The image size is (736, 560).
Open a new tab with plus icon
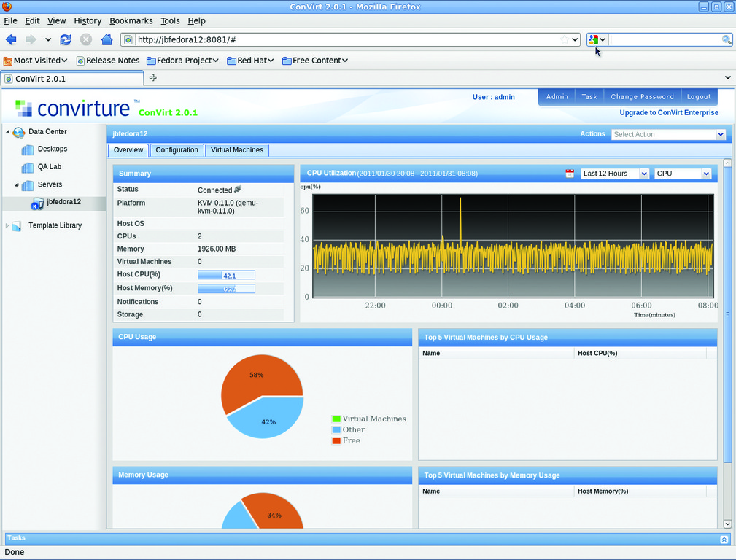(152, 78)
